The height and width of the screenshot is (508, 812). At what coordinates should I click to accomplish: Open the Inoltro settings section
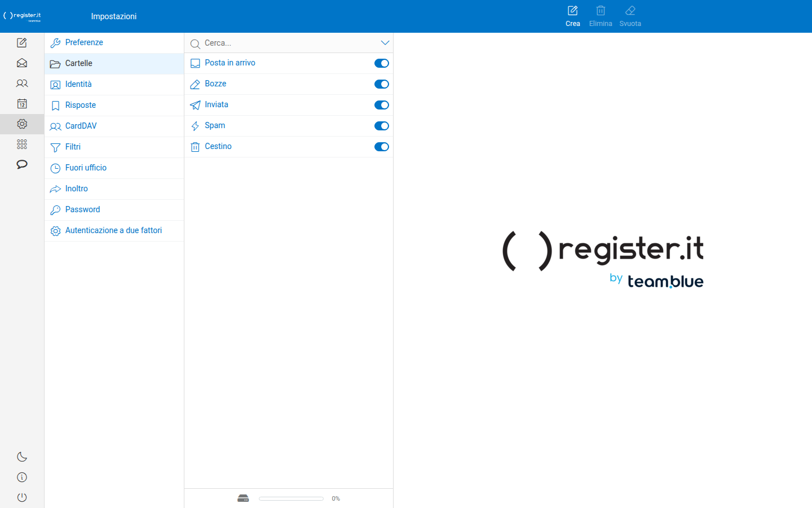pos(114,189)
